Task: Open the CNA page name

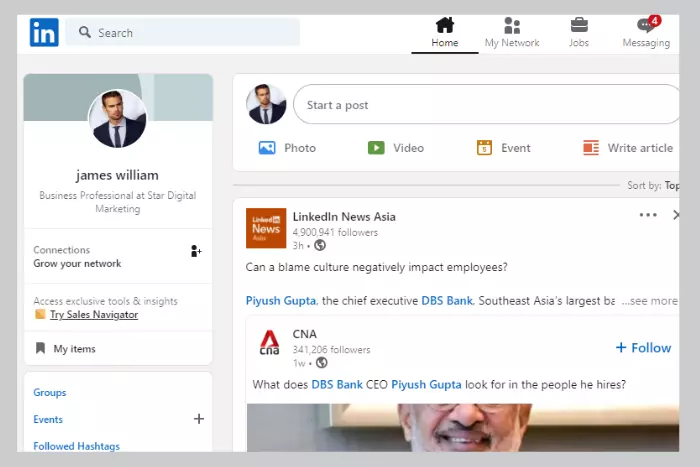Action: 304,334
